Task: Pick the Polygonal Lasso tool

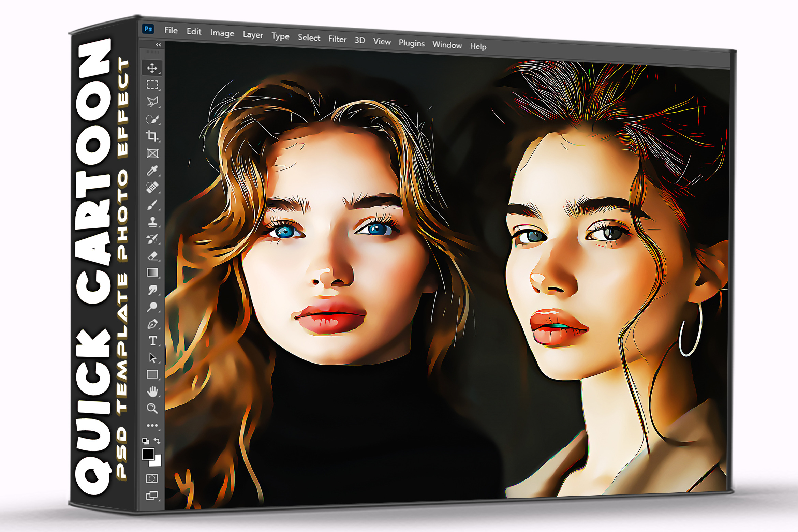Action: click(152, 102)
